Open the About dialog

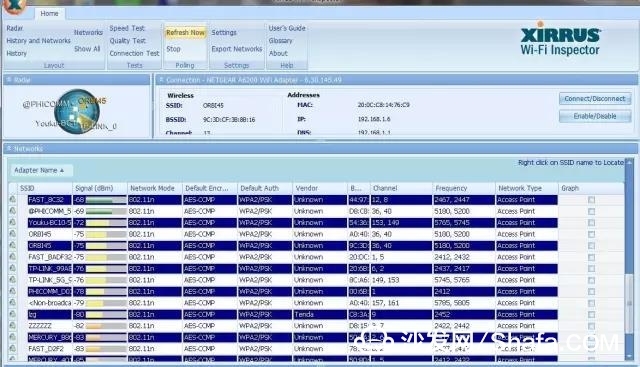[278, 53]
